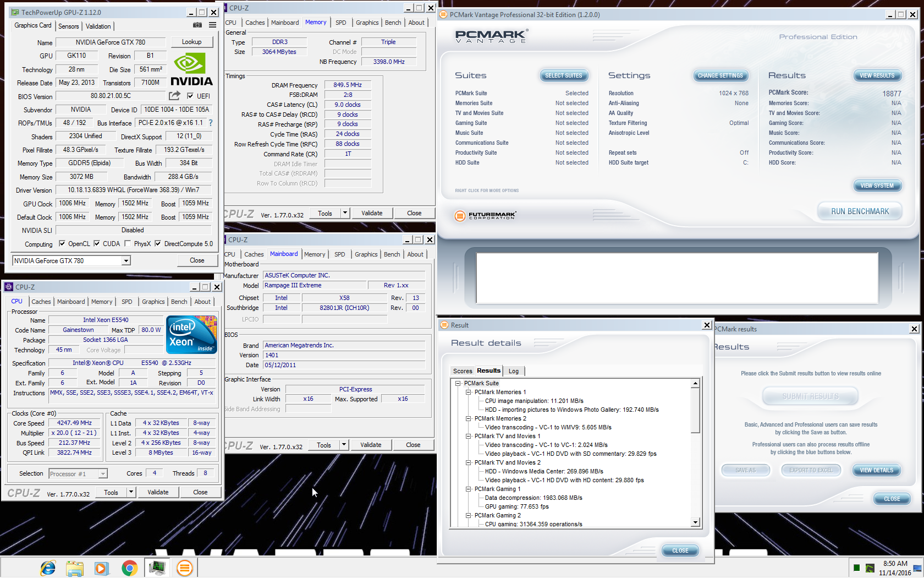924x578 pixels.
Task: Collapse PCMark Memories 2 node
Action: coord(468,418)
